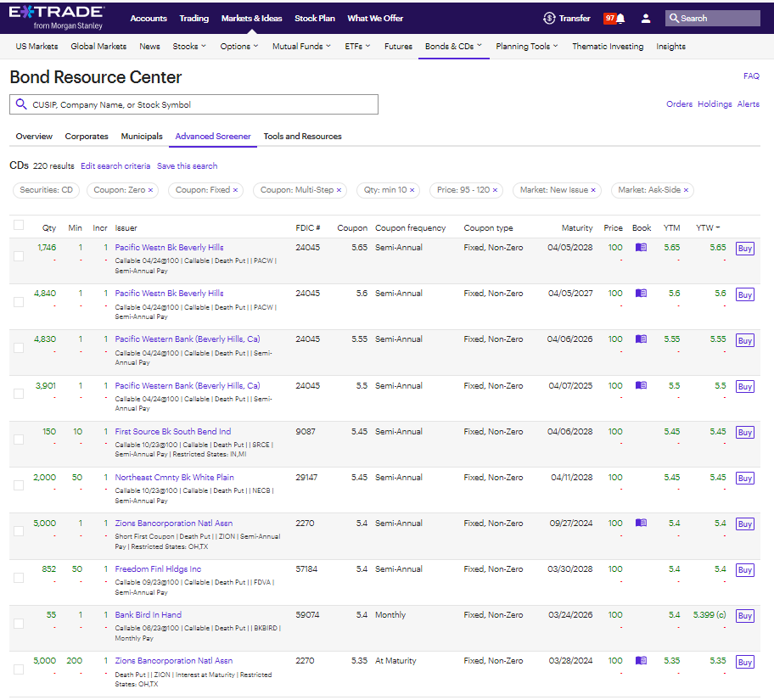
Task: Check the Freedom Finl Hldgs row
Action: pyautogui.click(x=19, y=578)
